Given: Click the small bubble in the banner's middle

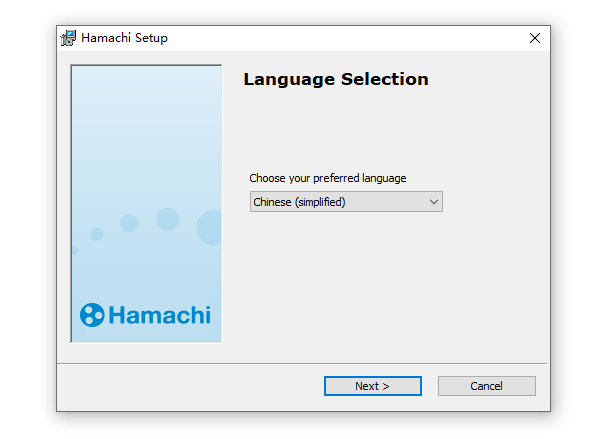Looking at the screenshot, I should [129, 223].
